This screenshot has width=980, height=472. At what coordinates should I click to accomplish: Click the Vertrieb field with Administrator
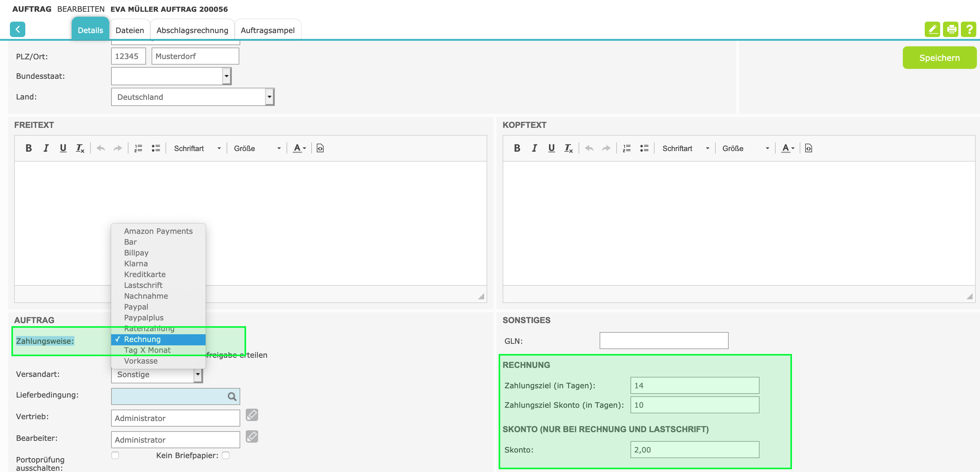click(175, 418)
